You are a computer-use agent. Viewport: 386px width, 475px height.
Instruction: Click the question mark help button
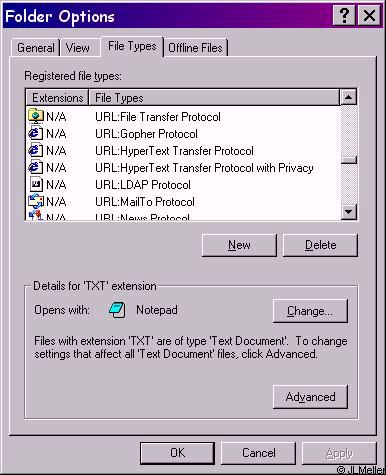pos(344,15)
